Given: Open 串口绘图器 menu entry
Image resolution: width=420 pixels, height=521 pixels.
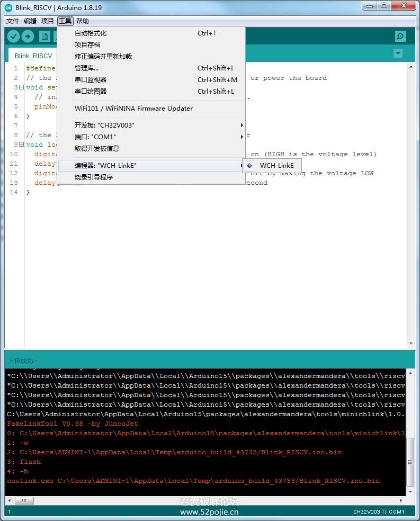Looking at the screenshot, I should 152,92.
